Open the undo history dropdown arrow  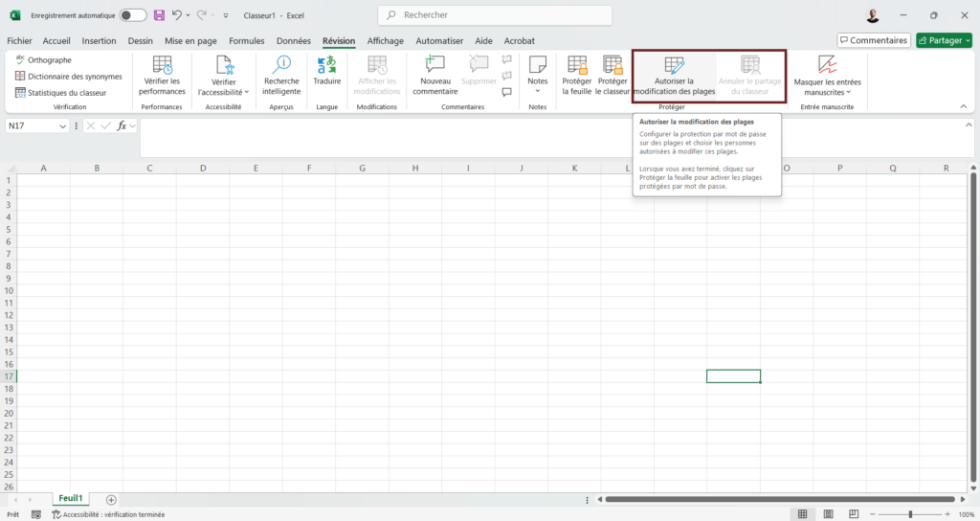(189, 15)
